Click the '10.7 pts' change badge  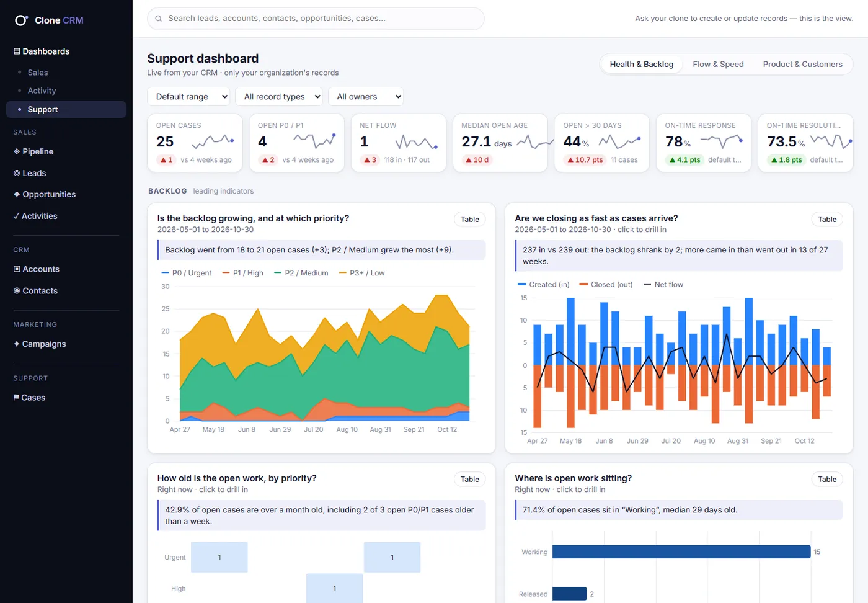tap(585, 160)
